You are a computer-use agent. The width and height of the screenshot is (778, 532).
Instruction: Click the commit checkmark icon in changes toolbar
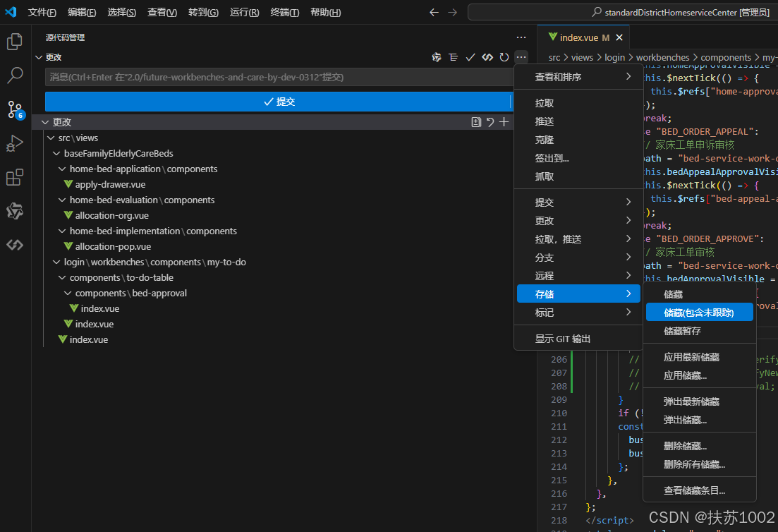pyautogui.click(x=470, y=58)
